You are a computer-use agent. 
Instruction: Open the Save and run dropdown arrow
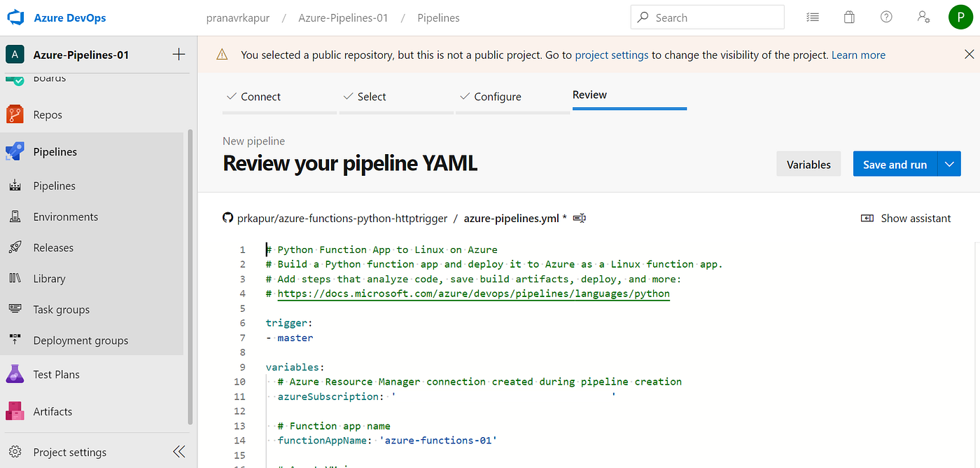click(x=949, y=163)
